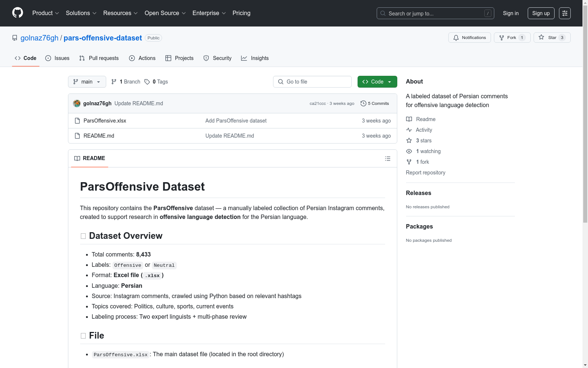
Task: Go to the Security tab
Action: click(218, 58)
